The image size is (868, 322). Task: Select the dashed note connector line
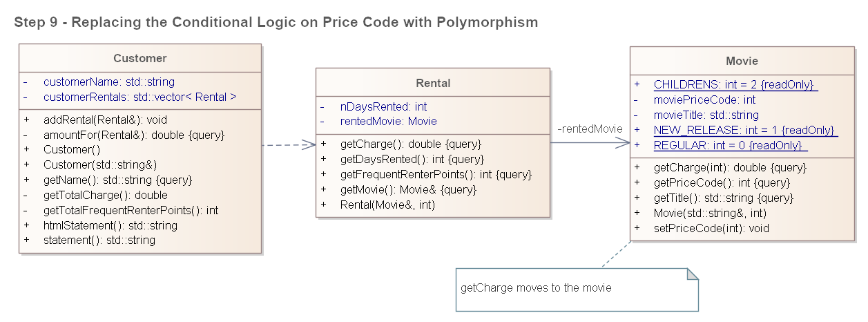(616, 254)
